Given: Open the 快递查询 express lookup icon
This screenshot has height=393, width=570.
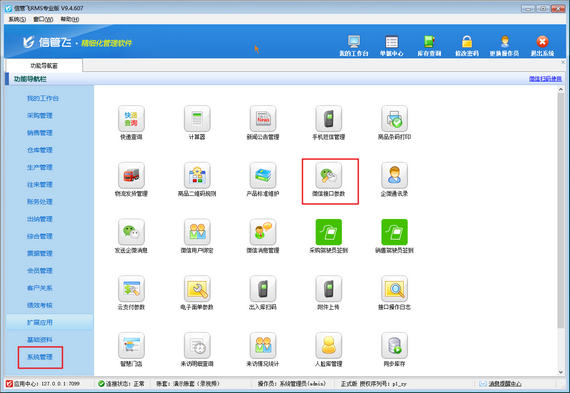Looking at the screenshot, I should pyautogui.click(x=131, y=119).
